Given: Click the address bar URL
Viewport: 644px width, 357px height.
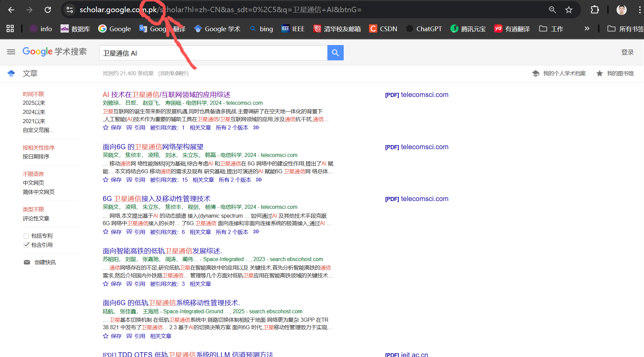Looking at the screenshot, I should tap(220, 10).
